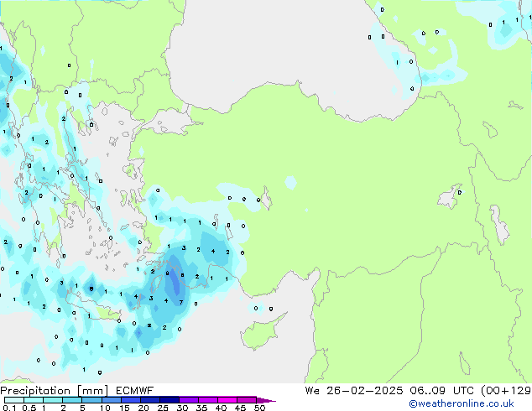
Task: Click the 0.5–1 mm legend color swatch
Action: [x=34, y=400]
